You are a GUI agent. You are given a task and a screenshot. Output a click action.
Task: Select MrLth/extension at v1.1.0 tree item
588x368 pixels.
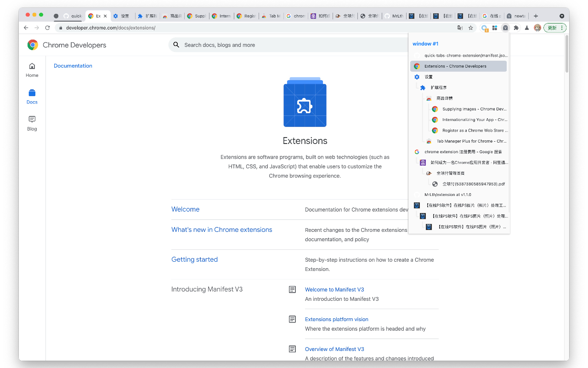coord(458,195)
